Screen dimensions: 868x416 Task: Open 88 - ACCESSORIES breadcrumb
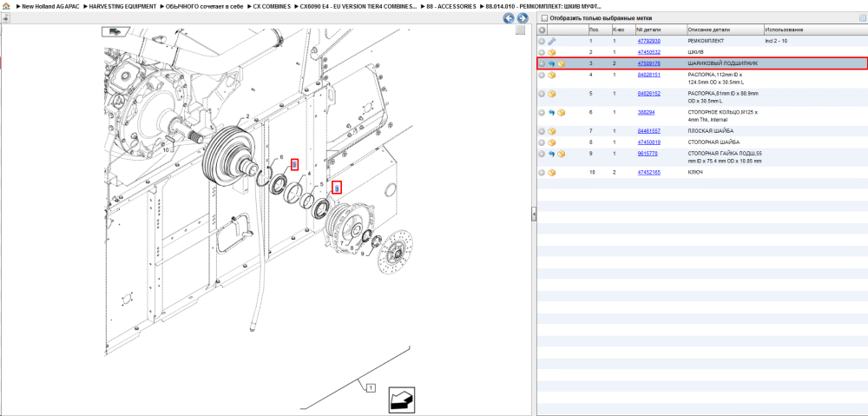coord(451,6)
